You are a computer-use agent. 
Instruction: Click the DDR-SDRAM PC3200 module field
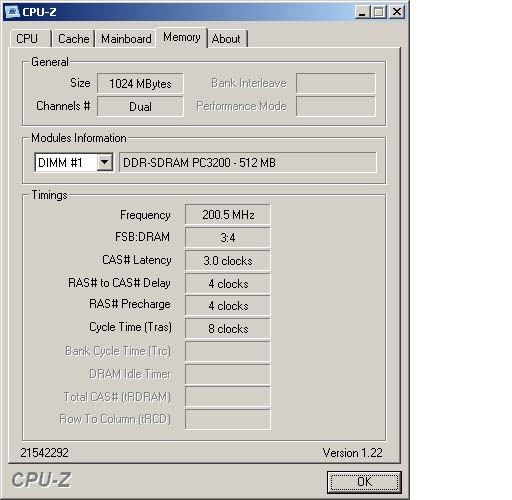pos(248,162)
